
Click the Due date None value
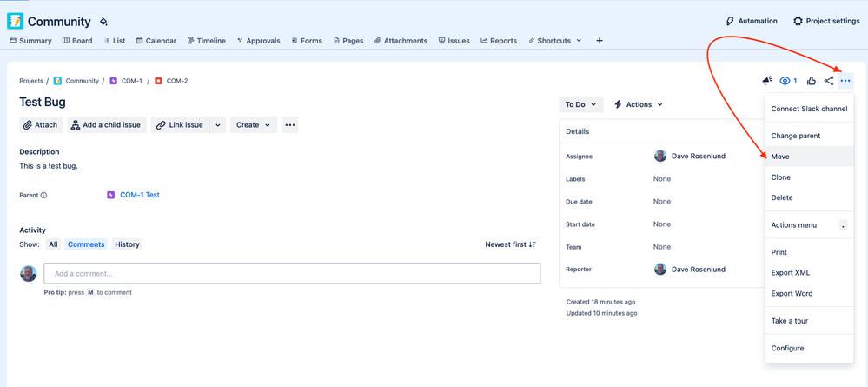tap(662, 201)
